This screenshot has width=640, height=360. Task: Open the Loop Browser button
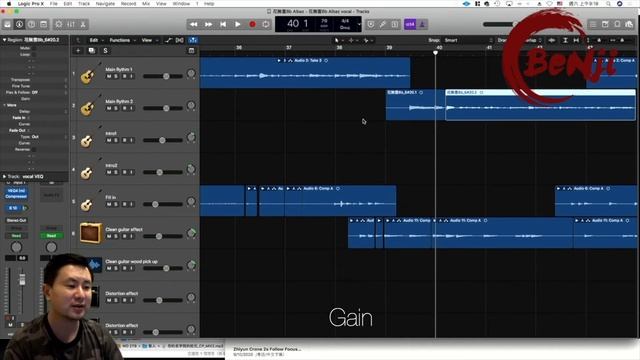[617, 24]
